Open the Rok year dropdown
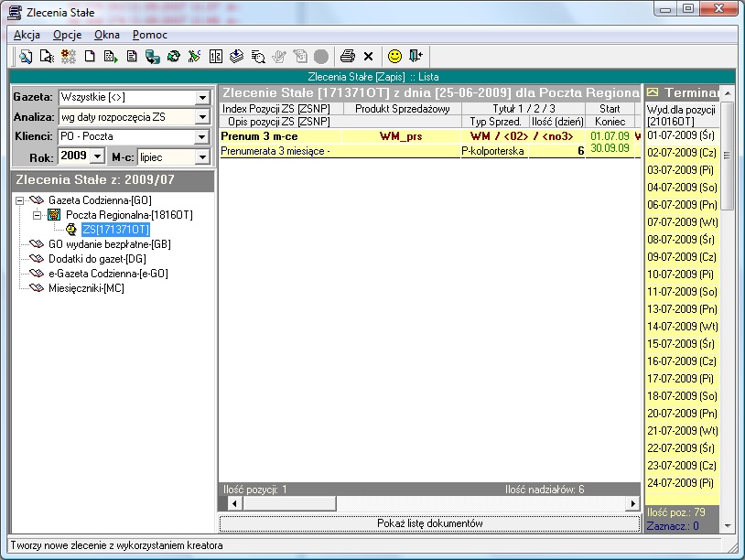 tap(97, 156)
